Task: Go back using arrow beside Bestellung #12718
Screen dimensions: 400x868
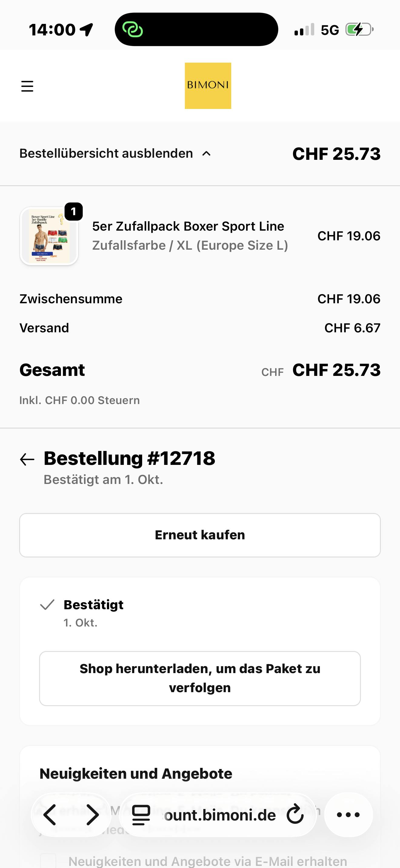Action: [27, 459]
